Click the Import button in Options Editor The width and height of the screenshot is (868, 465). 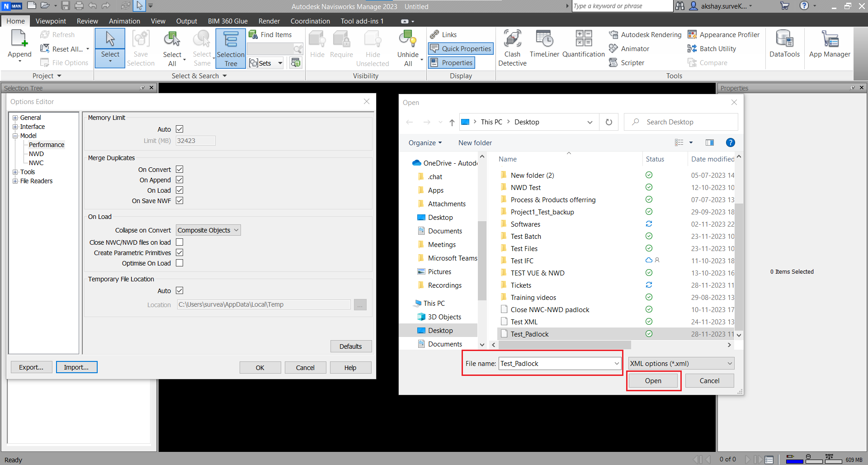pos(76,367)
